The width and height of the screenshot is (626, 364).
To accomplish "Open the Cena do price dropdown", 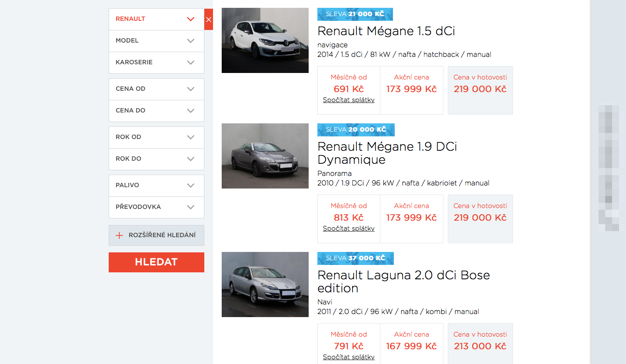I will pyautogui.click(x=156, y=111).
